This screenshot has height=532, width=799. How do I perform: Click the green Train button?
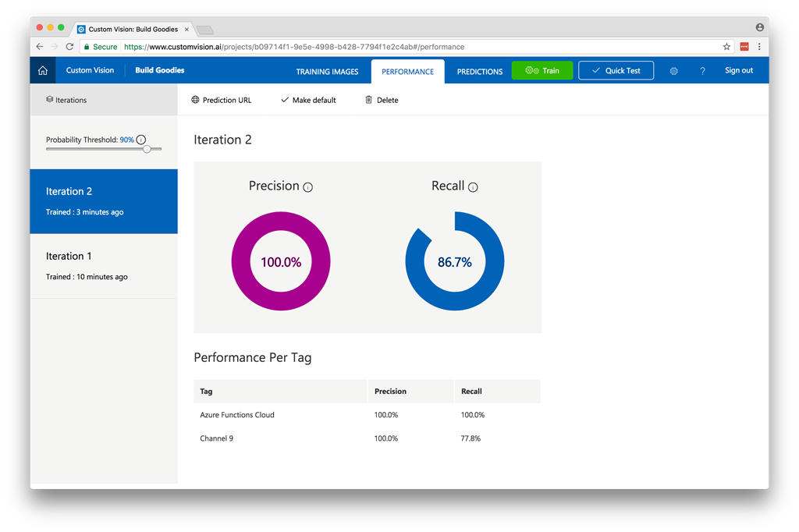pos(542,70)
